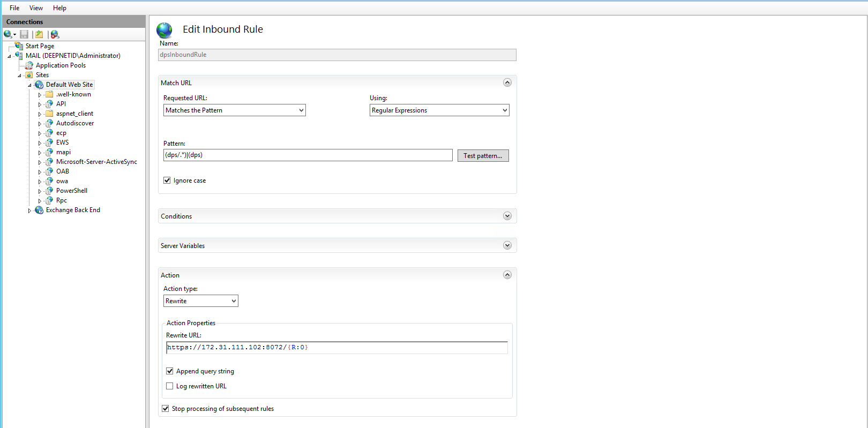This screenshot has height=428, width=868.
Task: Open the File menu
Action: pyautogui.click(x=14, y=8)
